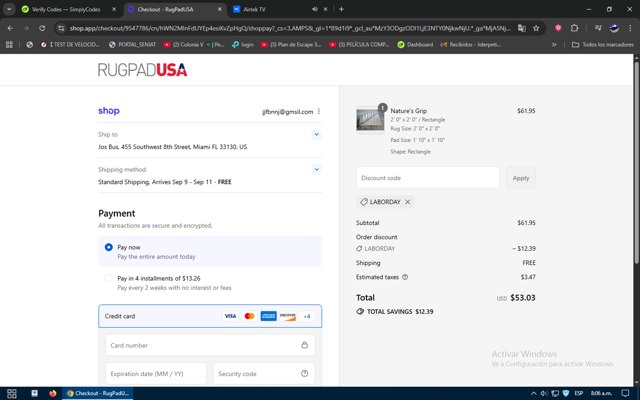Click the translate page icon
640x400 pixels.
coord(522,28)
